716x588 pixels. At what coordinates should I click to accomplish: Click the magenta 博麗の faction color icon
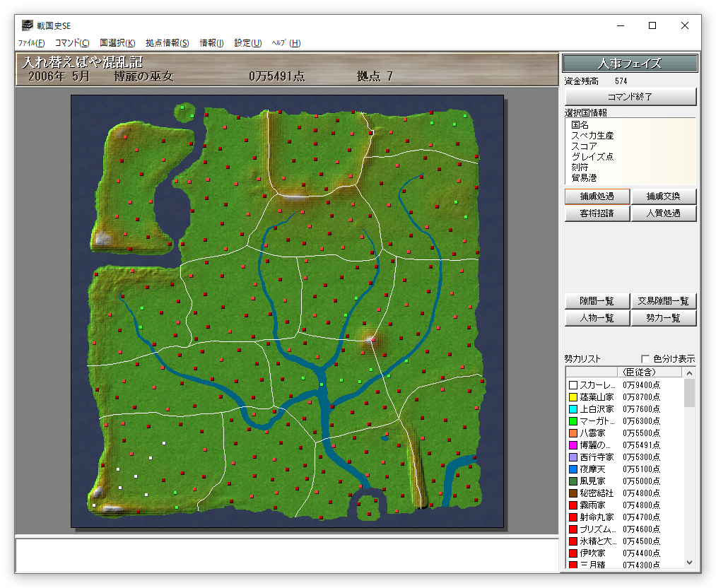(x=573, y=445)
